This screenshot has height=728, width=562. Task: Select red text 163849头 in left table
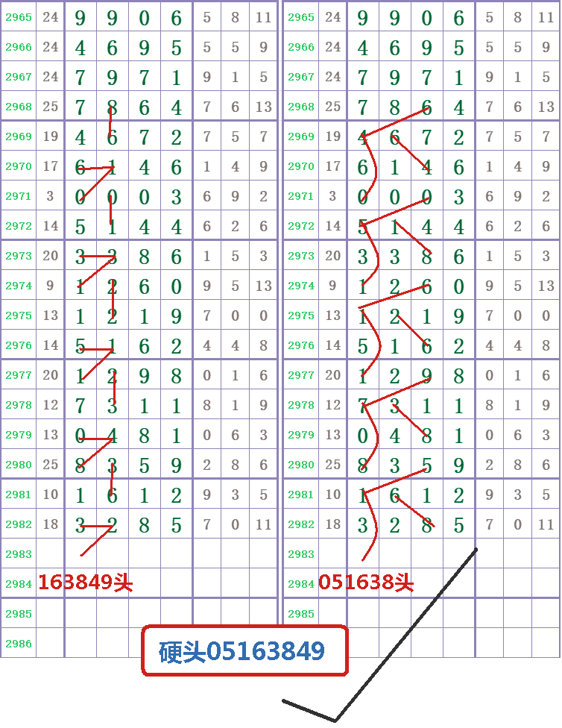tap(85, 583)
